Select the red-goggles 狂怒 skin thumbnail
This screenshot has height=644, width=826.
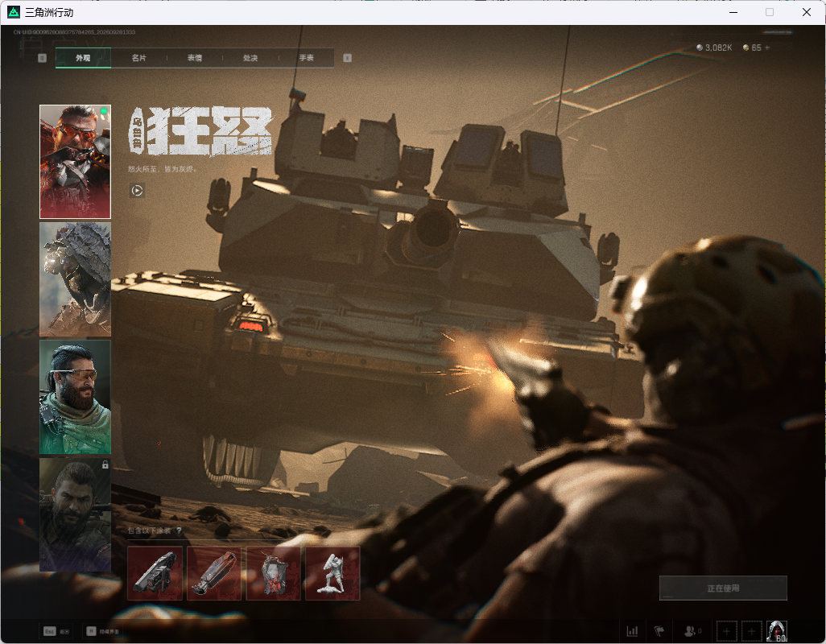[76, 162]
